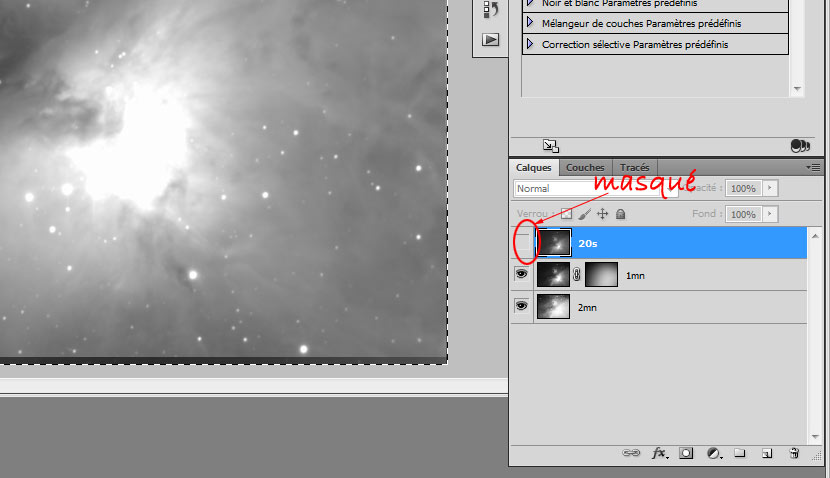This screenshot has width=830, height=478.
Task: Click the horizontal scrollbar below the canvas
Action: (254, 386)
